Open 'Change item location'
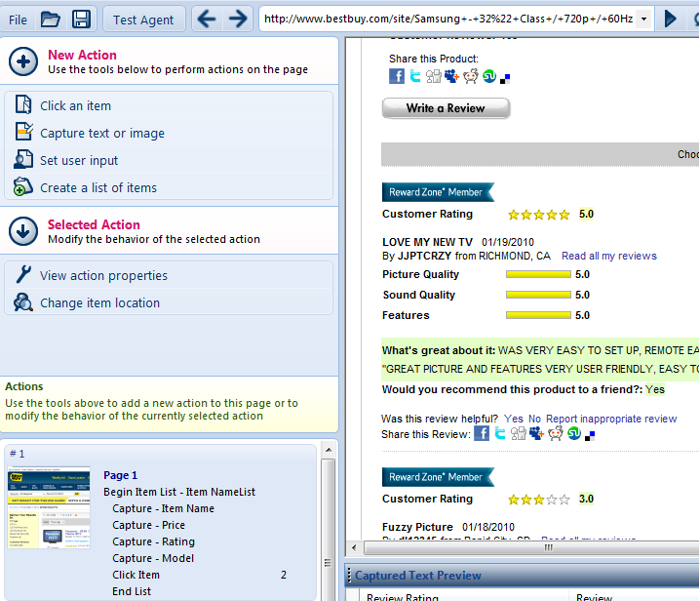The image size is (700, 601). point(169,303)
